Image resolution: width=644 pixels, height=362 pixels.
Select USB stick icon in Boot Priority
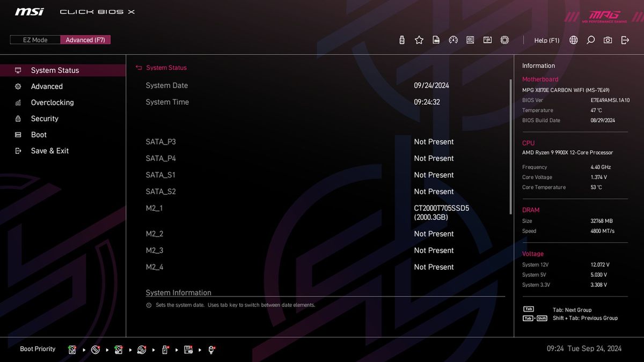tap(165, 350)
